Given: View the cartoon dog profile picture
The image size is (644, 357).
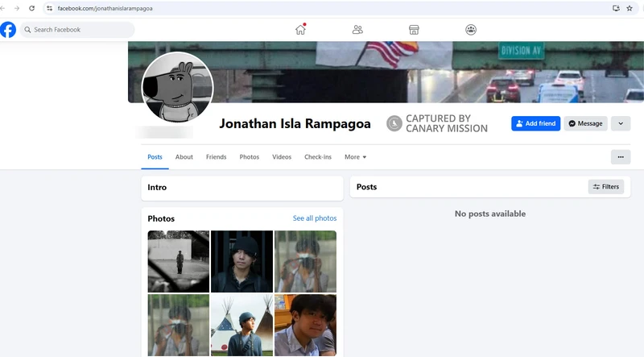Looking at the screenshot, I should (x=177, y=87).
